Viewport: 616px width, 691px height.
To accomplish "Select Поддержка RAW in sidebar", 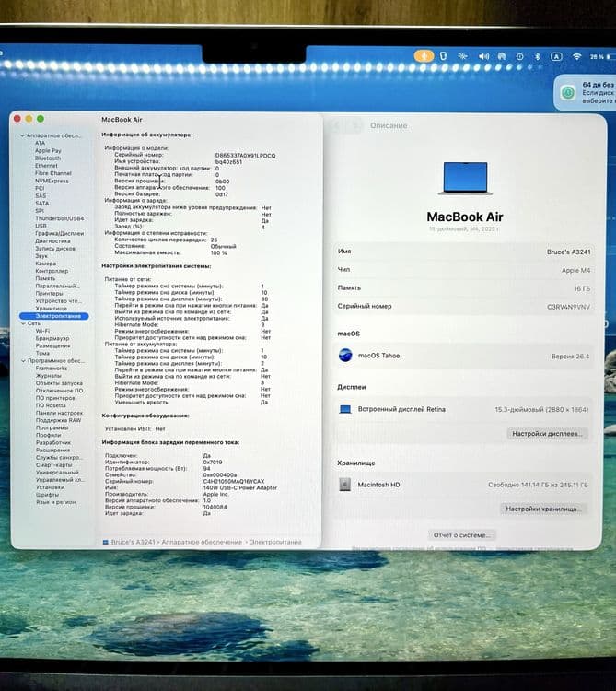I will 58,420.
